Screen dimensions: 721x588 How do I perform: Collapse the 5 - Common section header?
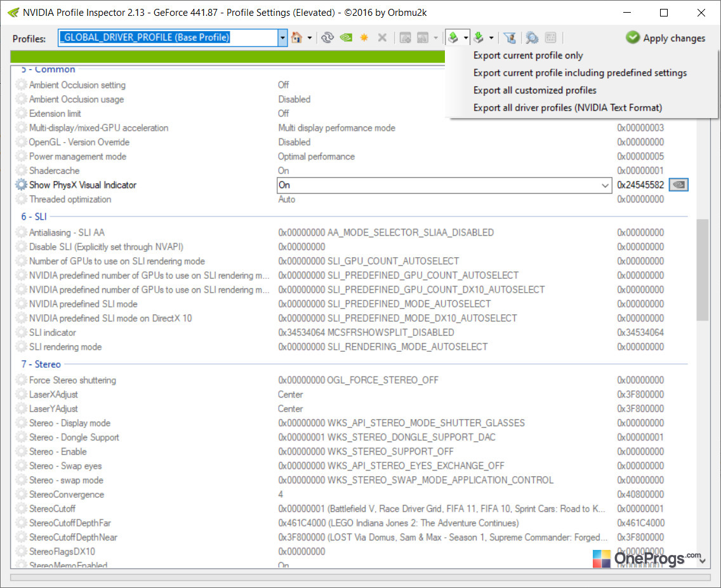[x=48, y=70]
